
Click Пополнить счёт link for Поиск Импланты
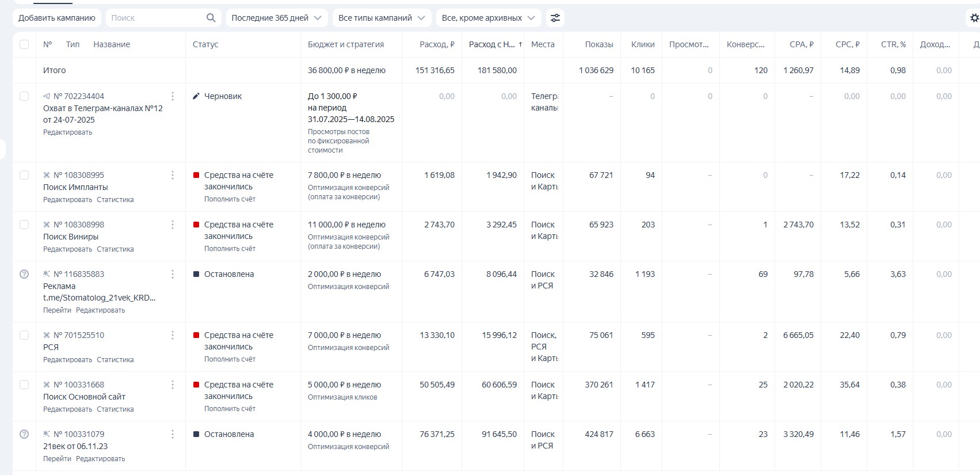(x=230, y=199)
